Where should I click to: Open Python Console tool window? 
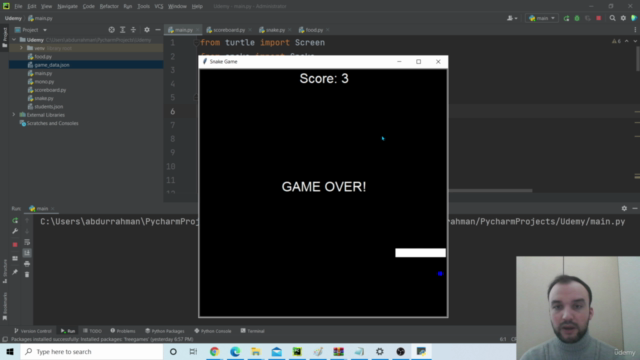pyautogui.click(x=213, y=331)
